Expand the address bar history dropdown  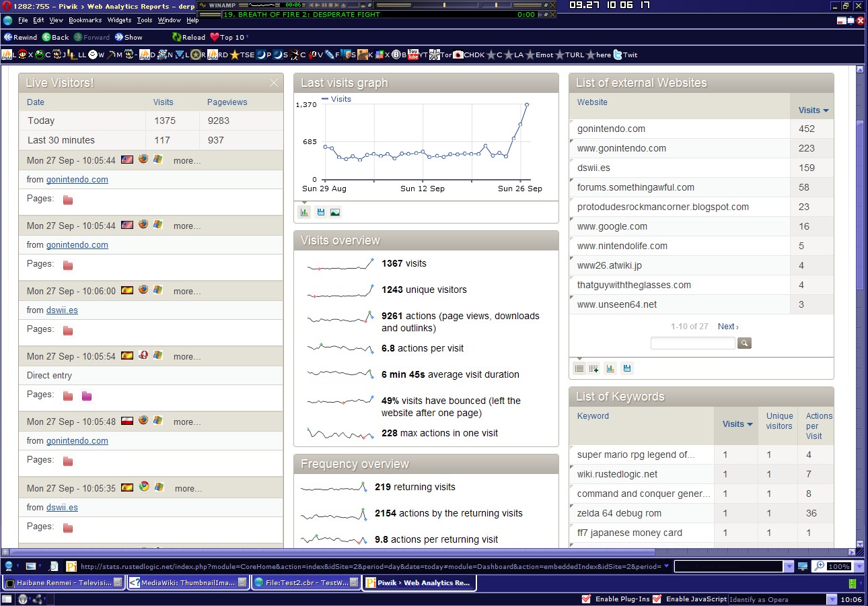pos(666,566)
